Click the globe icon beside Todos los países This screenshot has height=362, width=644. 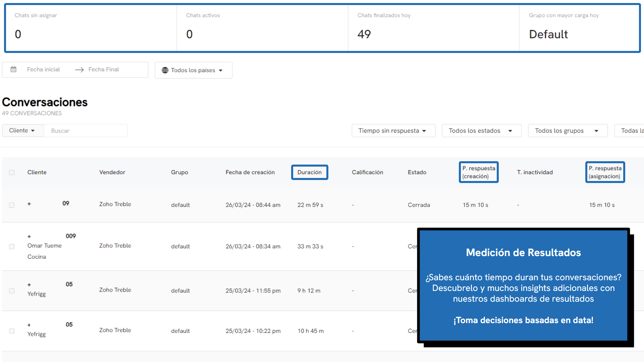coord(165,70)
